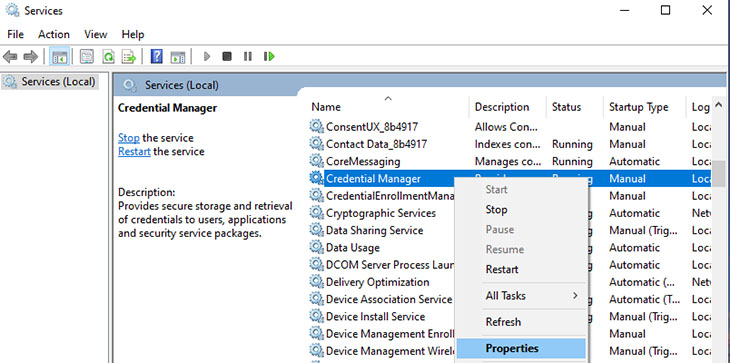Choose Restart in the context menu
730x363 pixels.
point(521,269)
